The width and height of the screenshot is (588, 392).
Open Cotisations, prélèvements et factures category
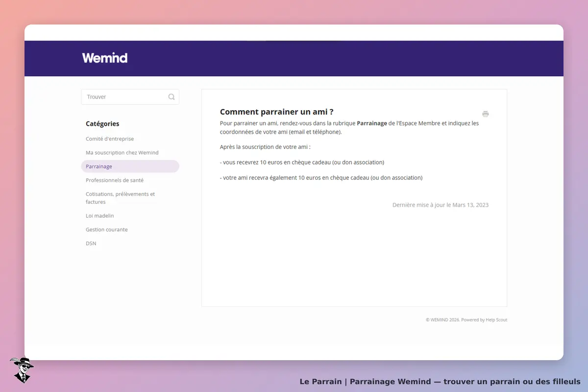coord(120,198)
